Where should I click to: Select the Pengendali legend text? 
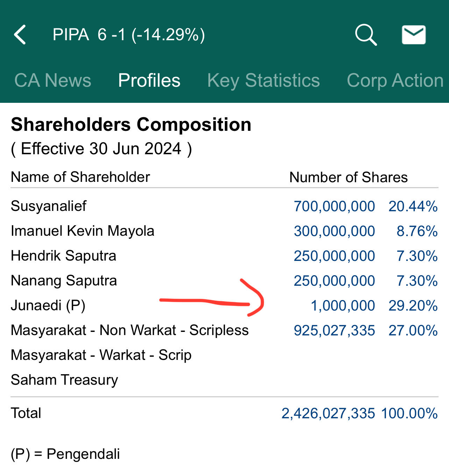tap(65, 454)
